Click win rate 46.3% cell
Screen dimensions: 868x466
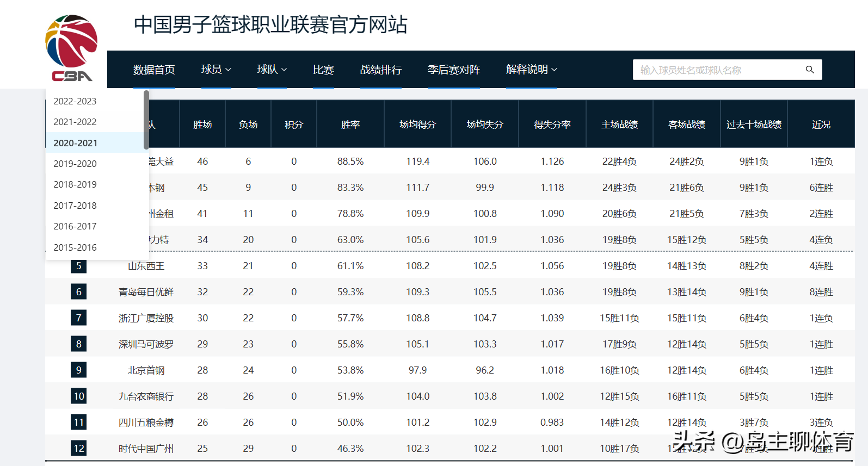click(350, 449)
